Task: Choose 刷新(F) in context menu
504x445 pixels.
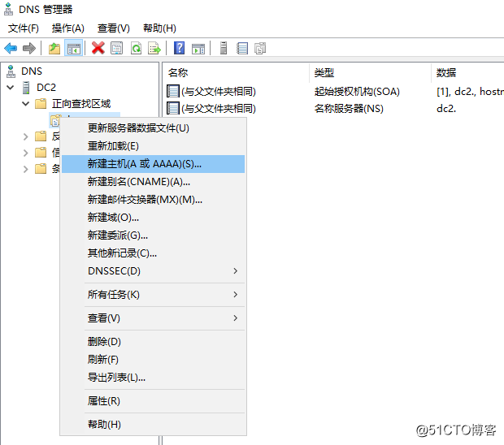Action: click(154, 359)
